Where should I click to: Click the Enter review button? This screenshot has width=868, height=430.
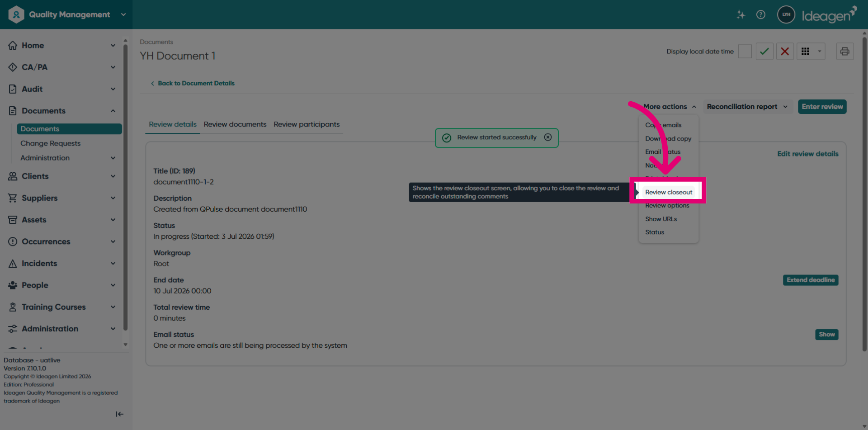click(x=822, y=107)
